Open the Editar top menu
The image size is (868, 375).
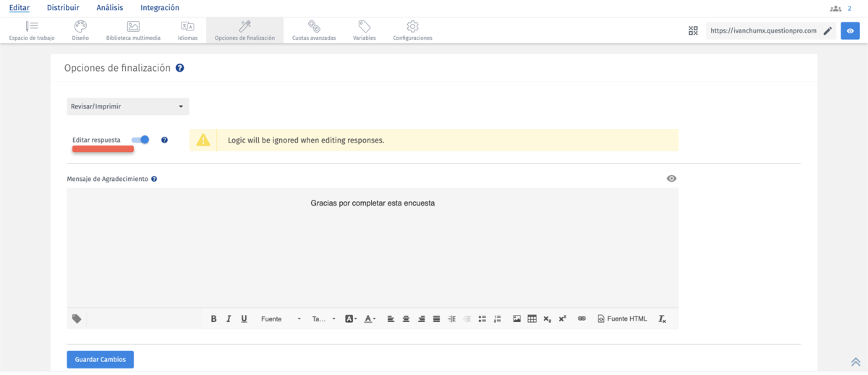coord(20,8)
